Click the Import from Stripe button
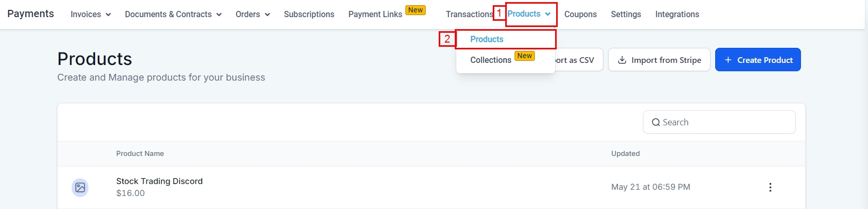 point(659,60)
